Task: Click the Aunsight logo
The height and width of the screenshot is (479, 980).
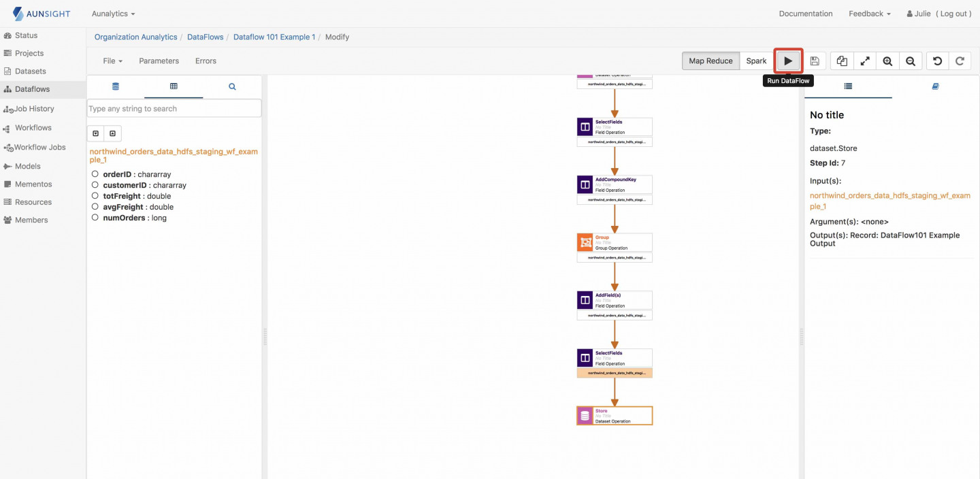Action: [x=42, y=14]
